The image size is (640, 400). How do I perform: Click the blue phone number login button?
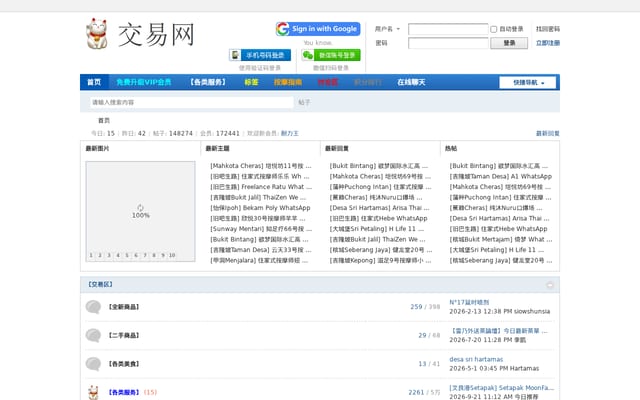[x=260, y=55]
